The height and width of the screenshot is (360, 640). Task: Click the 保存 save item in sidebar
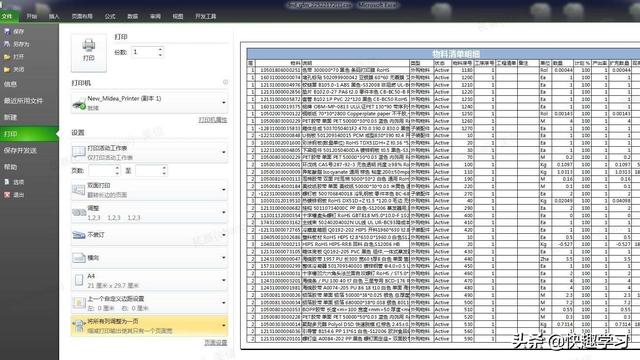tap(14, 31)
